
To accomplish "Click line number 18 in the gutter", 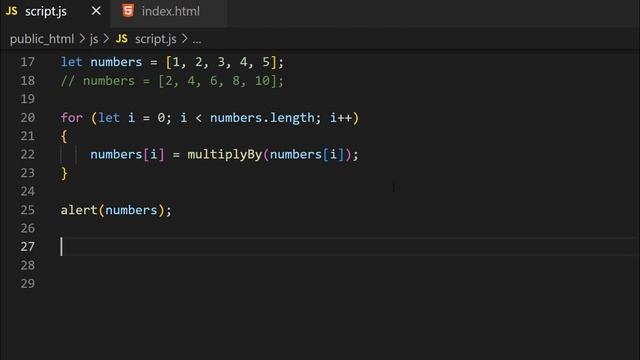I will (27, 80).
